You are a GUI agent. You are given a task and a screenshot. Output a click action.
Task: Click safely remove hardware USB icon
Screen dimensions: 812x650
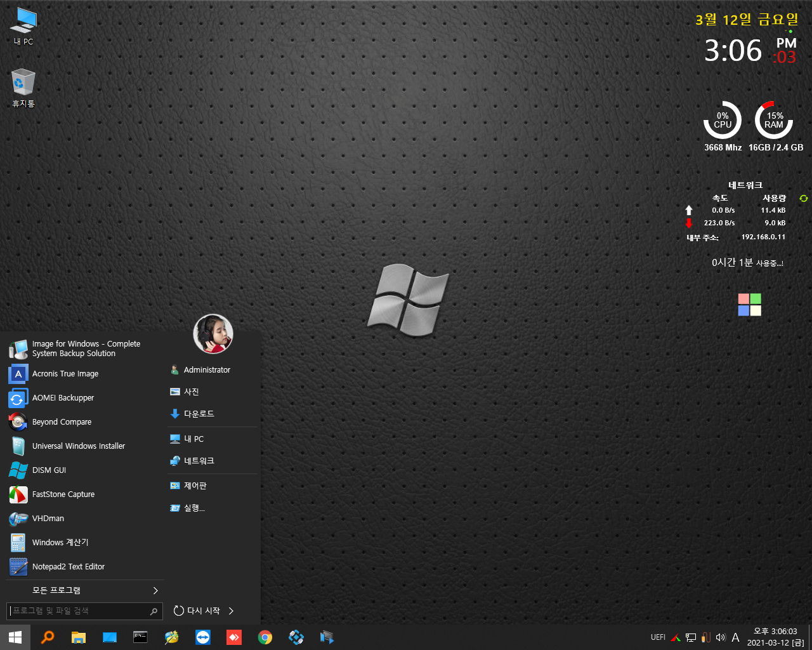click(705, 637)
